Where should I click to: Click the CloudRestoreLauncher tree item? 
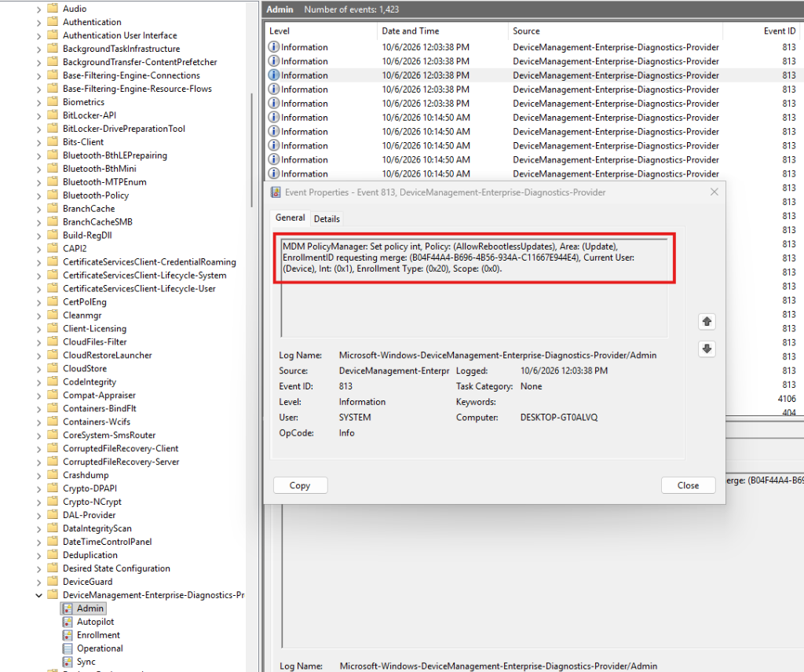tap(107, 355)
